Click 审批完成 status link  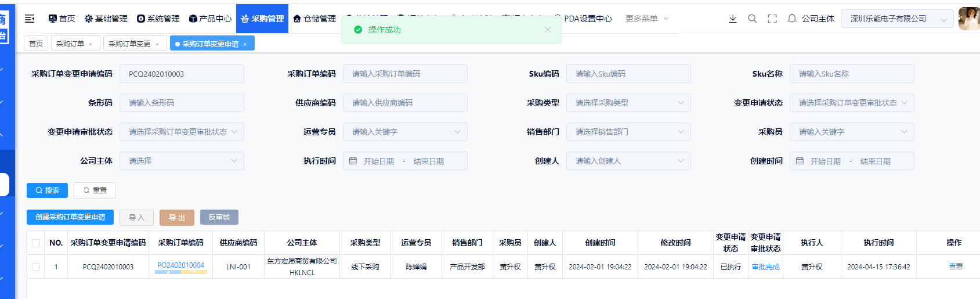766,267
